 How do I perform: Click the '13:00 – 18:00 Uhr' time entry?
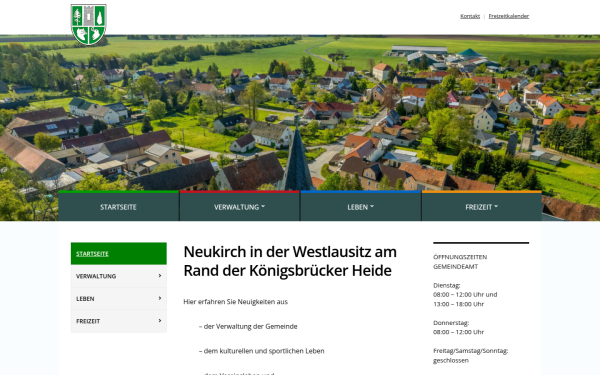point(458,304)
